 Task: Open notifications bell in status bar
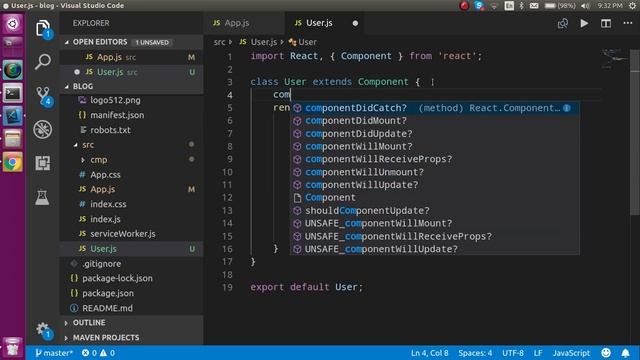[x=625, y=353]
